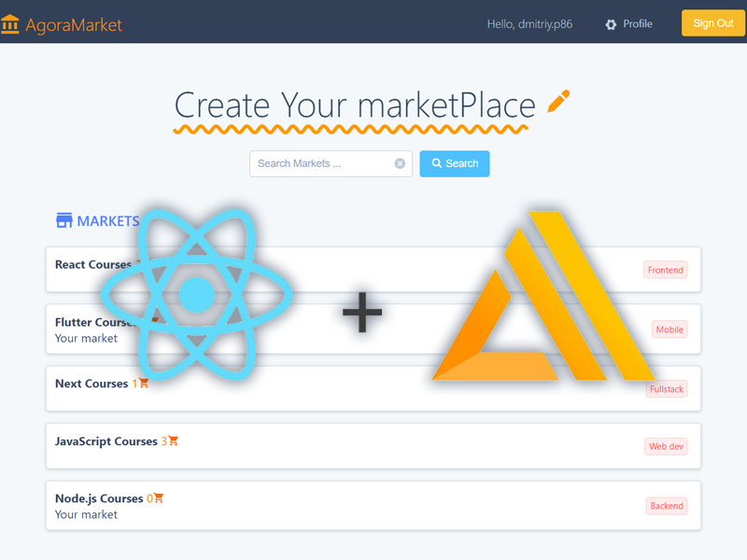This screenshot has height=560, width=747.
Task: Open the Flutter Courses market
Action: [x=95, y=322]
